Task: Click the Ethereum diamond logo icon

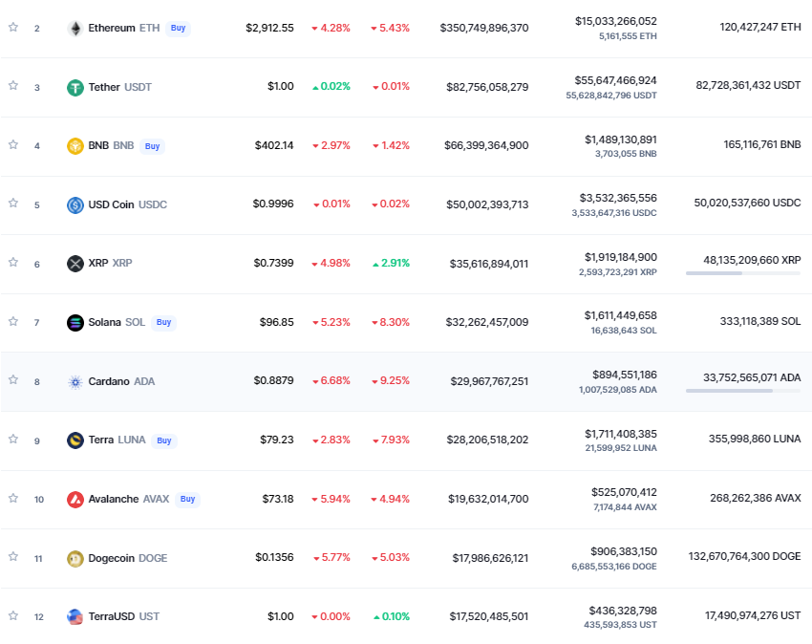Action: (75, 29)
